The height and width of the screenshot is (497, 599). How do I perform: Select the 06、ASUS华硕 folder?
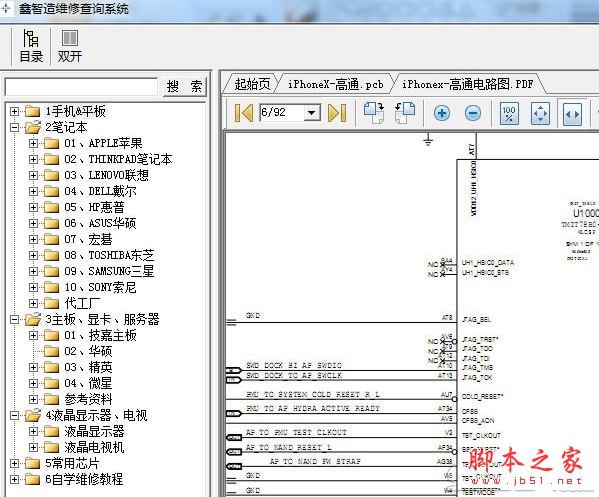coord(100,223)
